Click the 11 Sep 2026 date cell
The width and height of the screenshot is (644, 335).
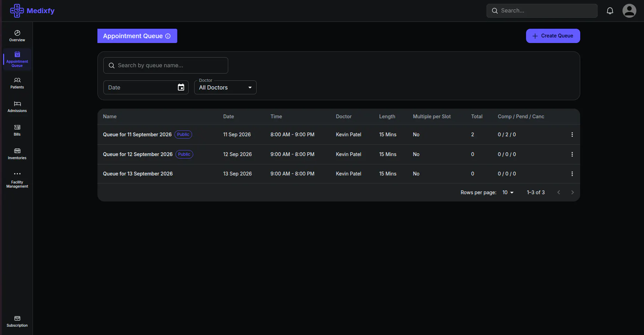237,135
